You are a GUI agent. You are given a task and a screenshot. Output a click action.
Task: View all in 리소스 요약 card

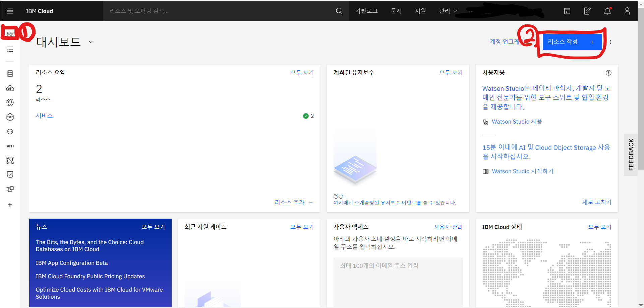(302, 73)
